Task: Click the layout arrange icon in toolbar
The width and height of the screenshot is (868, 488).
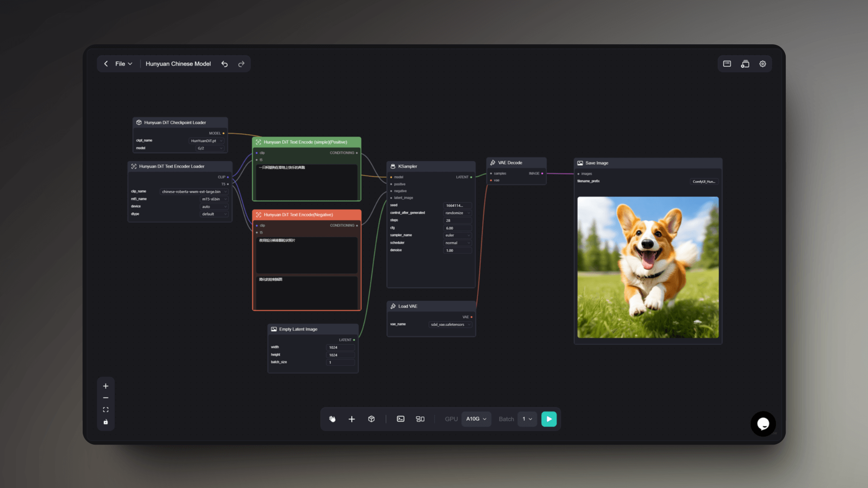Action: pos(420,419)
